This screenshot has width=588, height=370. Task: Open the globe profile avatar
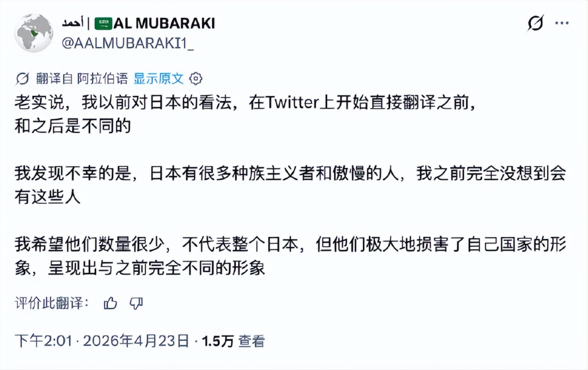click(34, 33)
